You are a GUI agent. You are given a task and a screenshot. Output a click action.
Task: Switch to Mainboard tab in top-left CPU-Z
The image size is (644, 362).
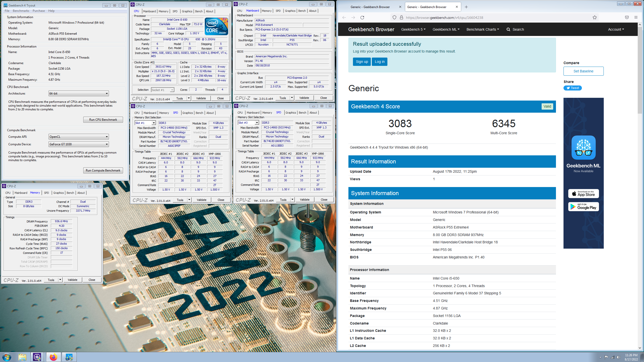(x=149, y=11)
